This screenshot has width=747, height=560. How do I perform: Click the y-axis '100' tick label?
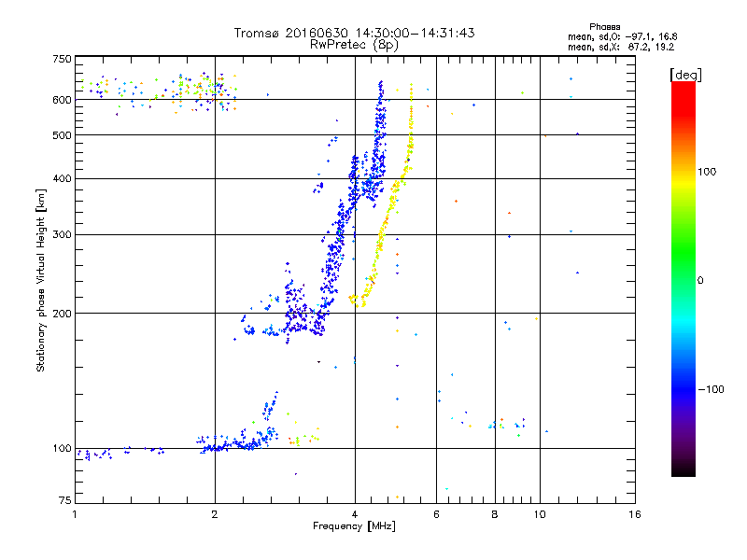click(x=62, y=448)
